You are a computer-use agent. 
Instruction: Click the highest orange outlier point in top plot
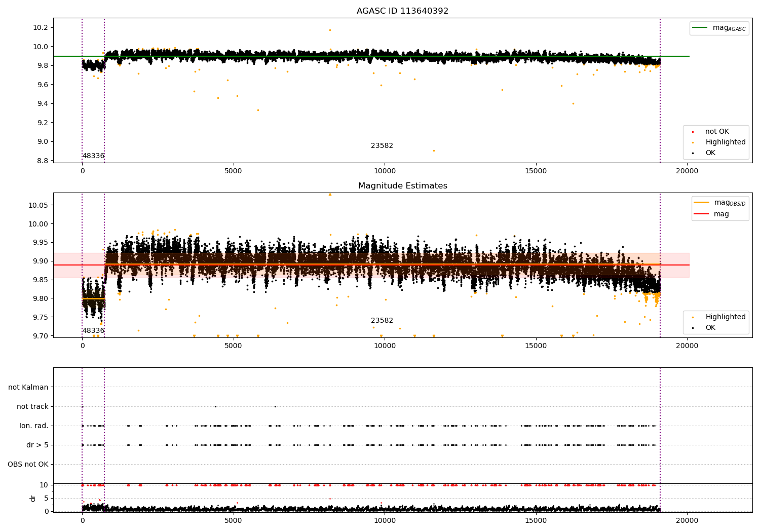pos(330,30)
